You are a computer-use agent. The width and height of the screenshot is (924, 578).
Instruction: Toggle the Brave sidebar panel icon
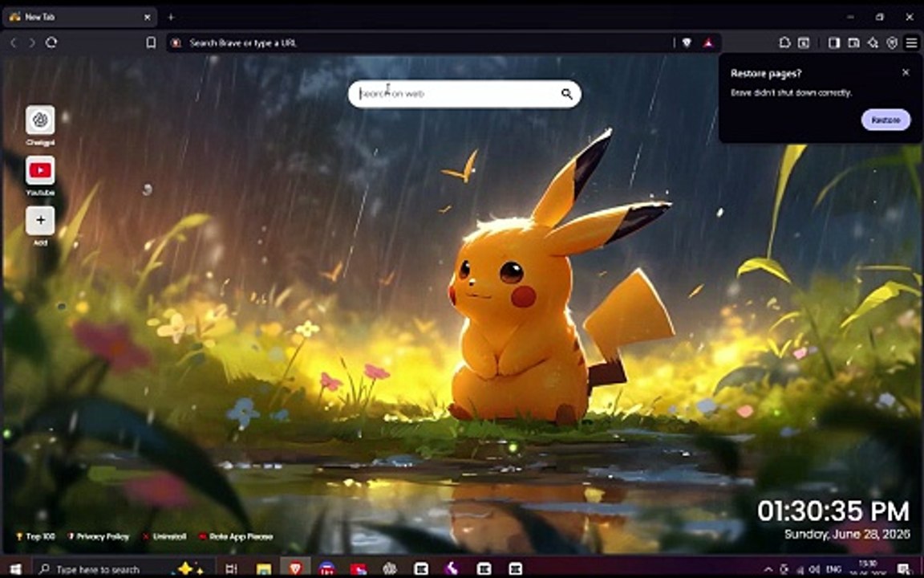click(x=834, y=43)
